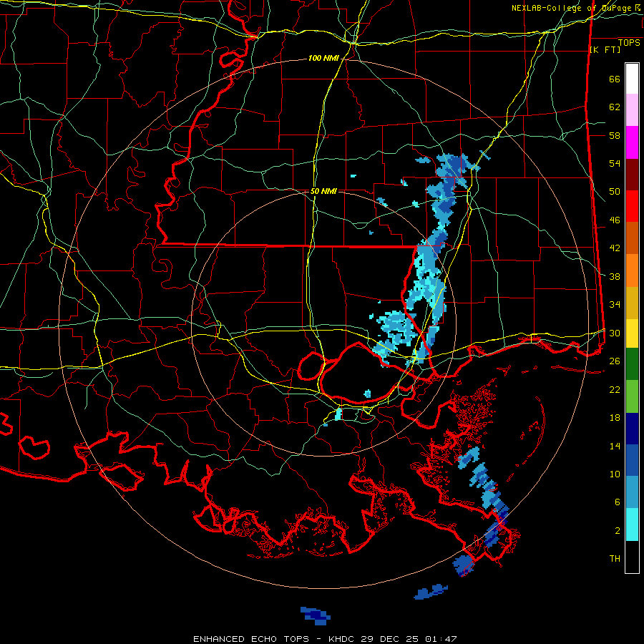Click the dark green 22-26 kft swatch

coord(632,364)
